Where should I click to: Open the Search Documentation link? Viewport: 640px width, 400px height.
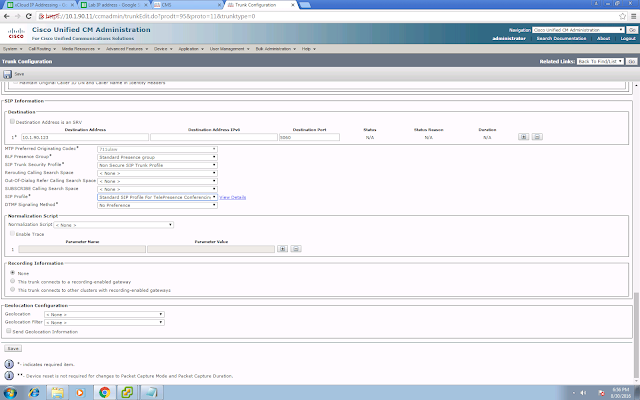coord(561,38)
